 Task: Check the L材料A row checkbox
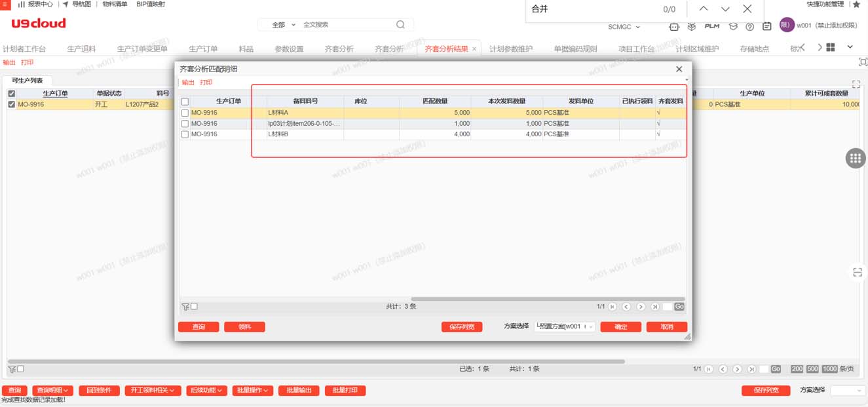[x=185, y=113]
